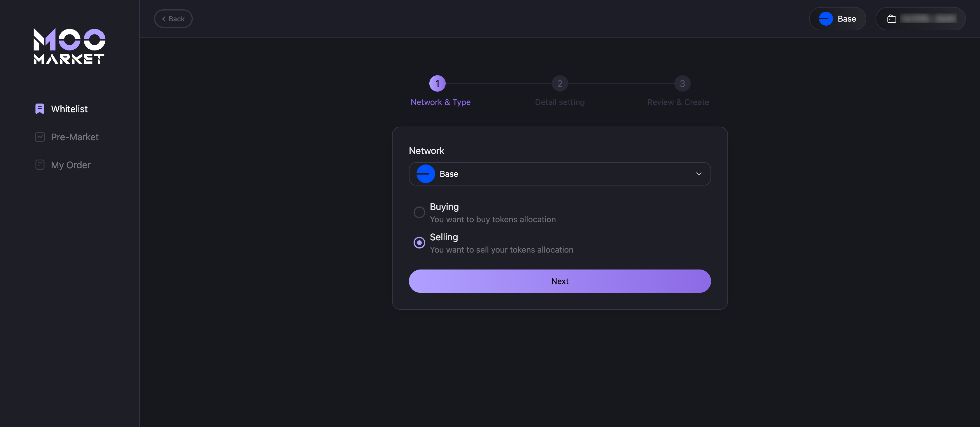Screen dimensions: 980x427
Task: Click the Moo Market logo
Action: [69, 46]
